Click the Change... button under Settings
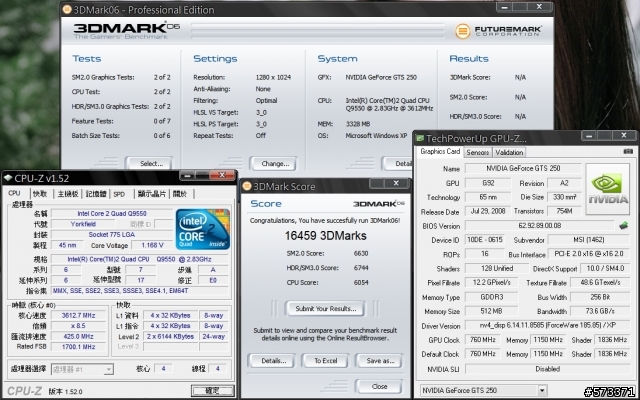This screenshot has width=640, height=400. click(273, 164)
